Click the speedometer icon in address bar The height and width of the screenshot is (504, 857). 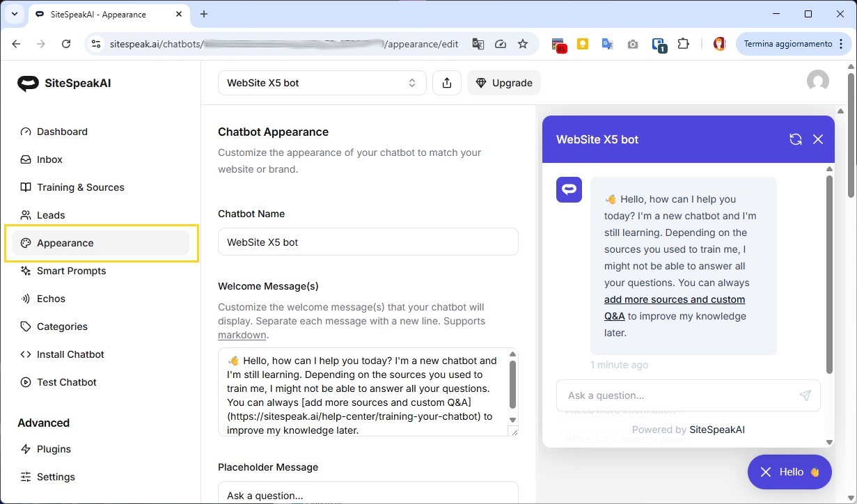click(x=501, y=44)
